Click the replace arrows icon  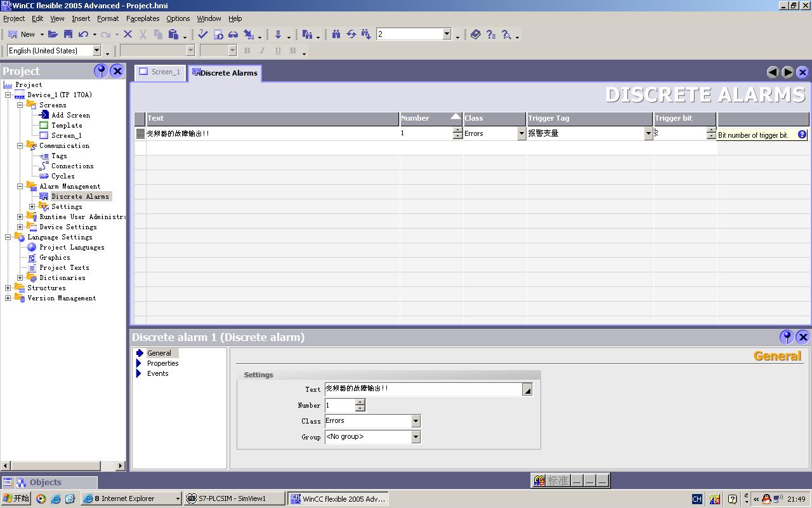(x=351, y=34)
